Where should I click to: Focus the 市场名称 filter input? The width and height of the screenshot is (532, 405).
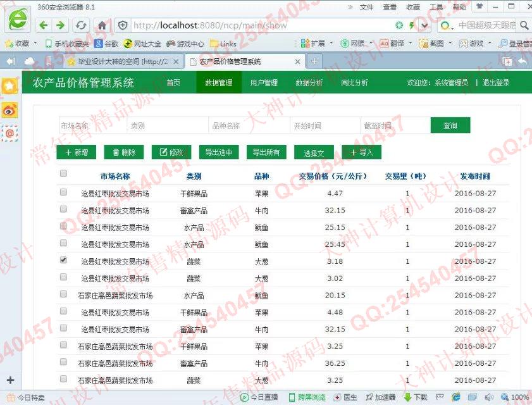click(x=92, y=125)
